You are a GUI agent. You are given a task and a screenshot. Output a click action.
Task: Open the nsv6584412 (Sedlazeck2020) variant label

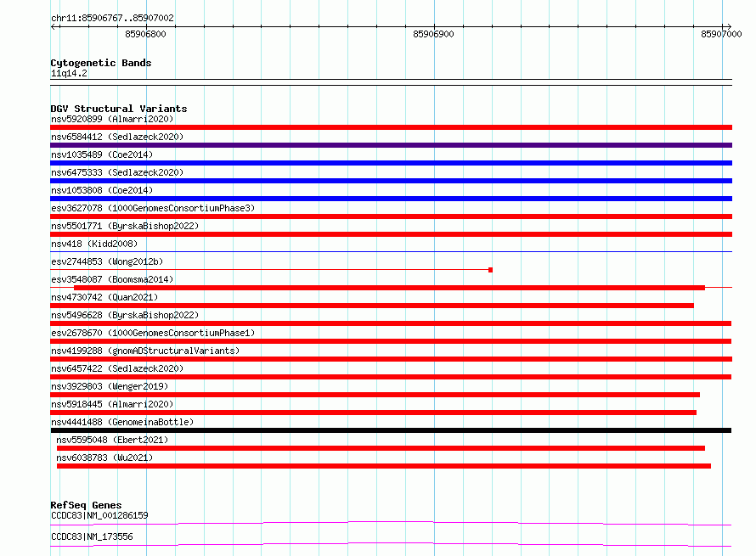click(x=117, y=137)
